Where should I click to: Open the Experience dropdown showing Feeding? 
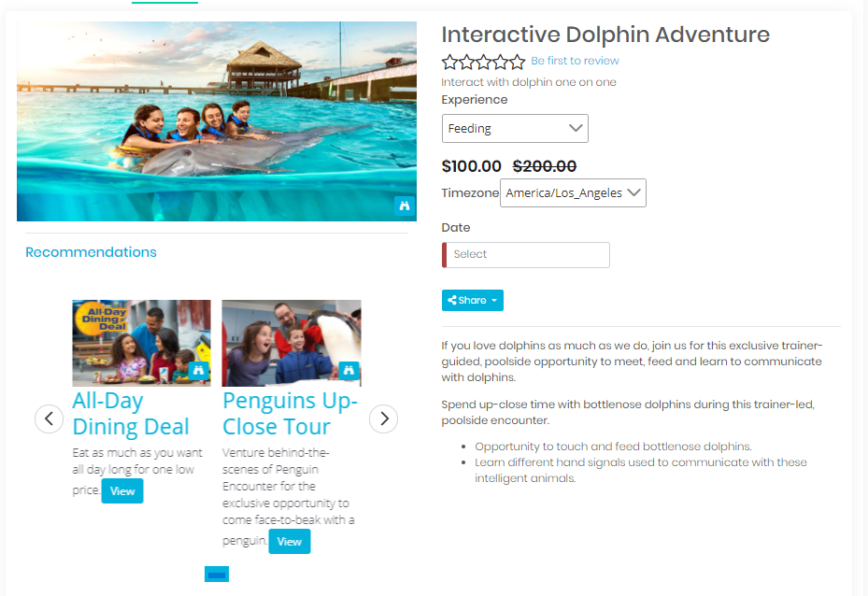tap(515, 128)
